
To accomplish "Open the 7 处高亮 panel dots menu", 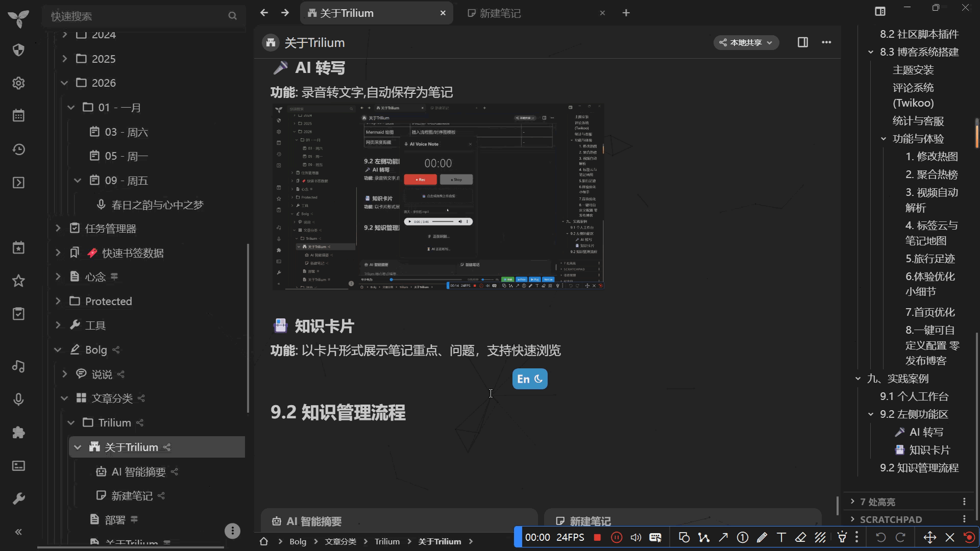I will (x=964, y=502).
